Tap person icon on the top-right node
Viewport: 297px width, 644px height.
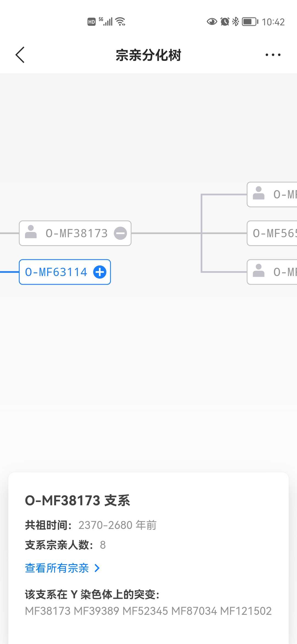(258, 193)
